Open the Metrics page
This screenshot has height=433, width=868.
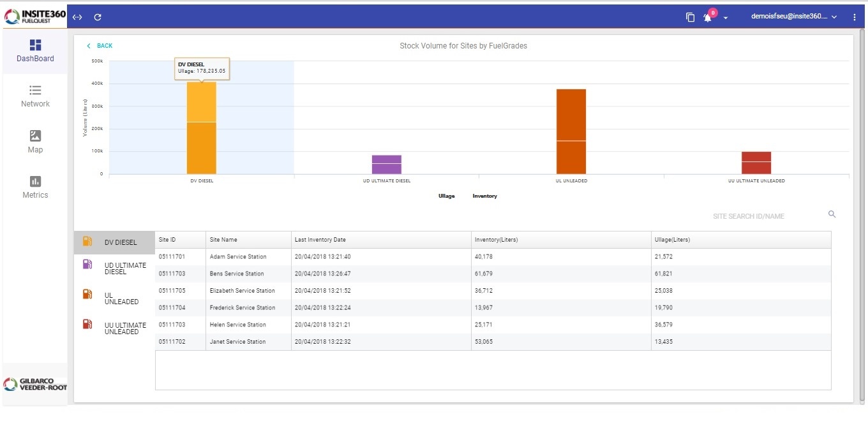click(x=35, y=187)
